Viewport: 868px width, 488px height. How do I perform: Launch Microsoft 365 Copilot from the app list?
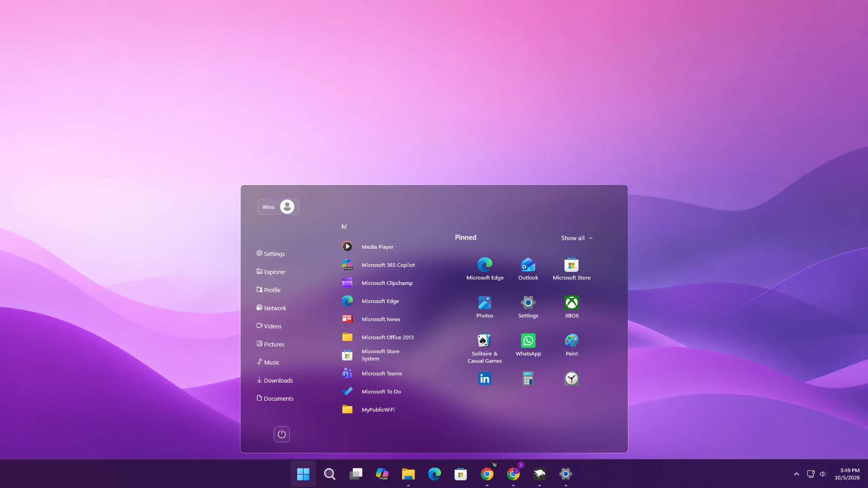[379, 265]
